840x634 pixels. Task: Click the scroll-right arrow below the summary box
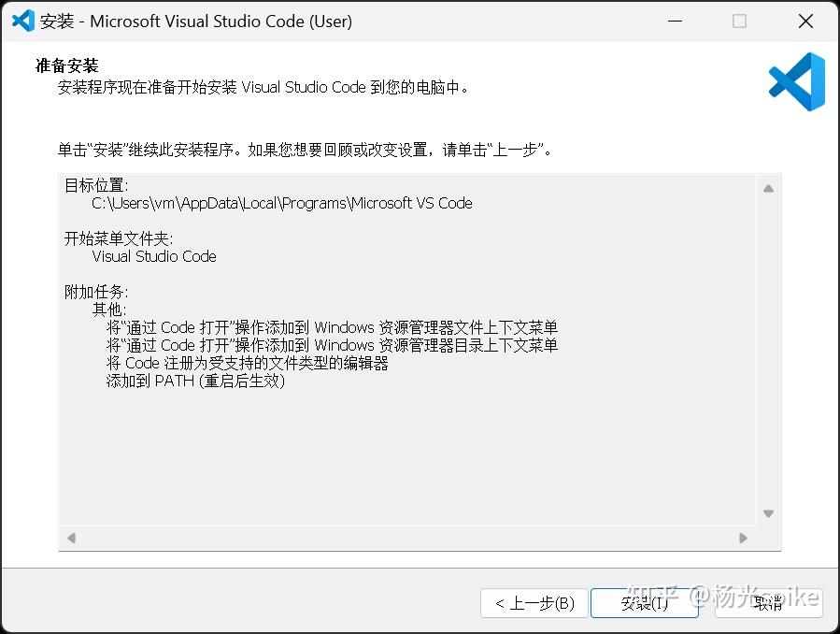pos(743,538)
